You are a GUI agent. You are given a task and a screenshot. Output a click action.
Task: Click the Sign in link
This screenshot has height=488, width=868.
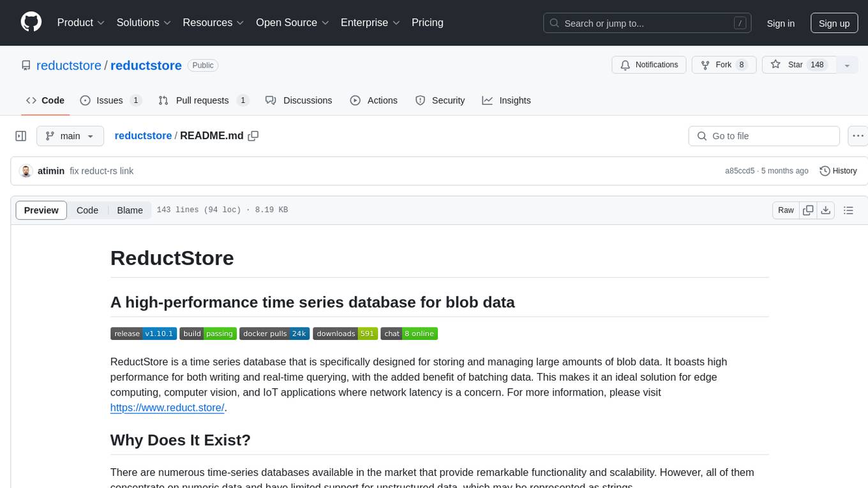tap(781, 23)
